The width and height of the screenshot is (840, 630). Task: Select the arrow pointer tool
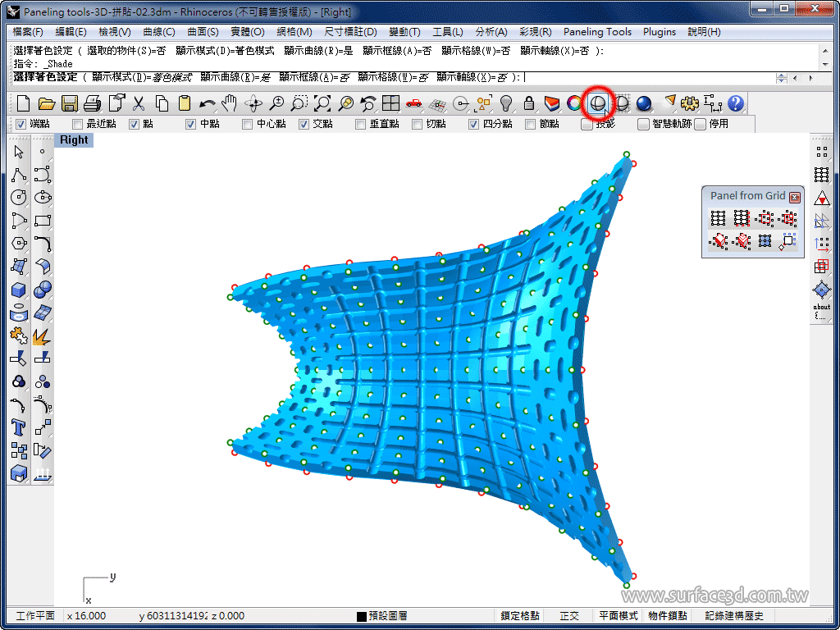19,152
